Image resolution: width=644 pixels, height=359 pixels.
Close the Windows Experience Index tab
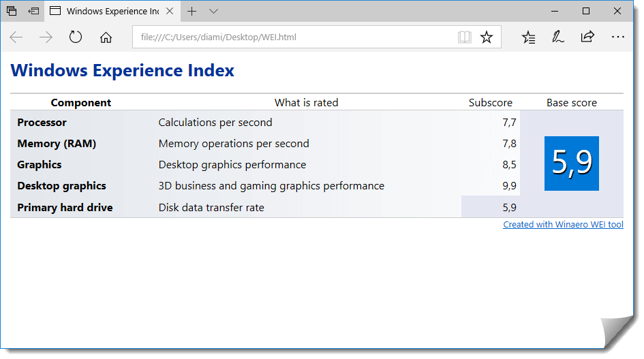pyautogui.click(x=170, y=11)
